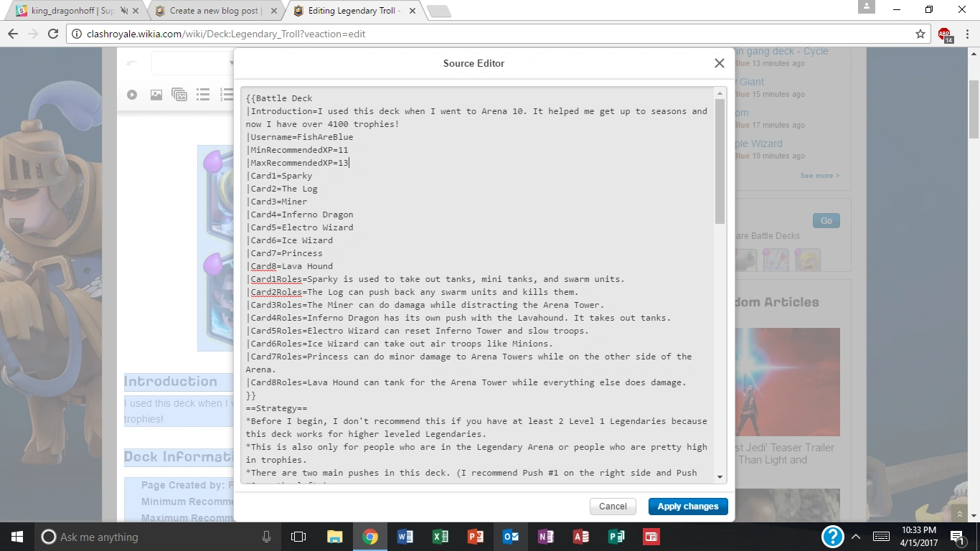
Task: Click the address bar URL
Action: coord(226,34)
